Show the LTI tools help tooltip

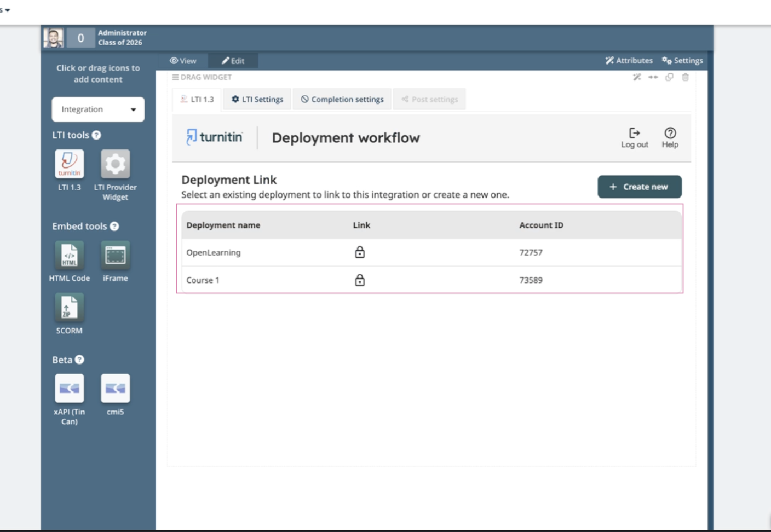point(96,135)
